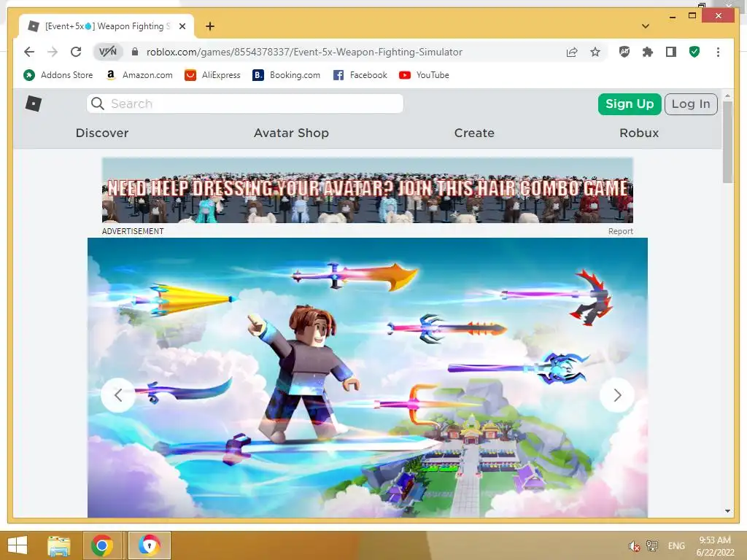Click the URL address bar text
This screenshot has width=747, height=560.
[304, 52]
